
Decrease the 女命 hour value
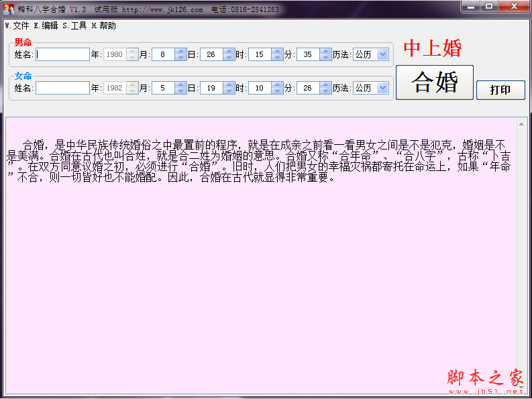[277, 91]
